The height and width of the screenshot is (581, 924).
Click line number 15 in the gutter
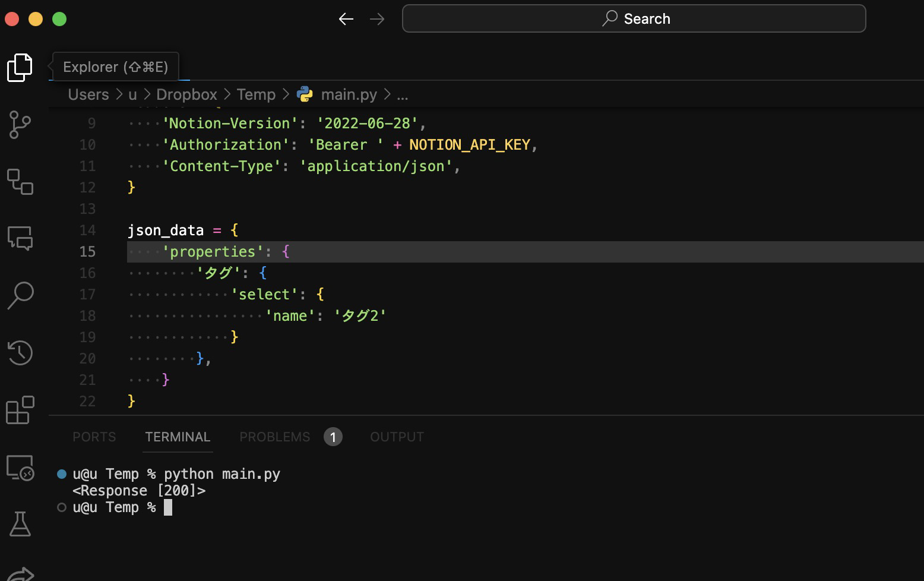pyautogui.click(x=87, y=252)
